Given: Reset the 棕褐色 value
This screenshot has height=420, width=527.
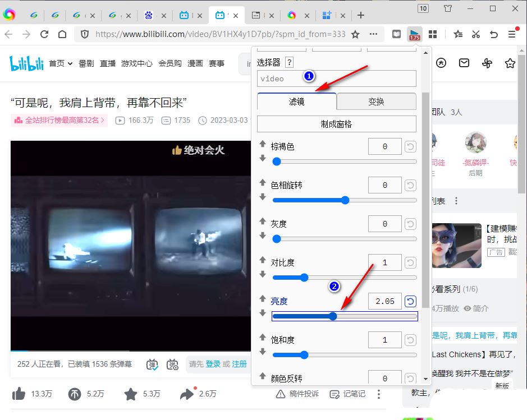Looking at the screenshot, I should pyautogui.click(x=410, y=147).
